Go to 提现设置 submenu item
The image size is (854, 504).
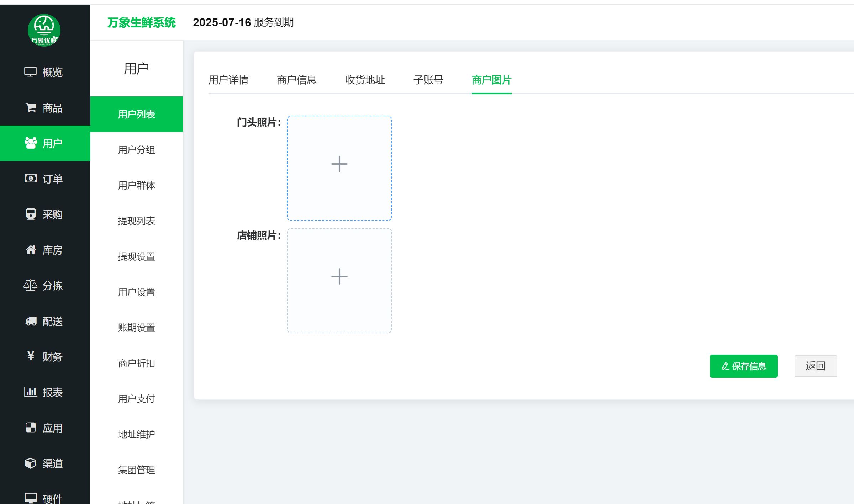137,256
